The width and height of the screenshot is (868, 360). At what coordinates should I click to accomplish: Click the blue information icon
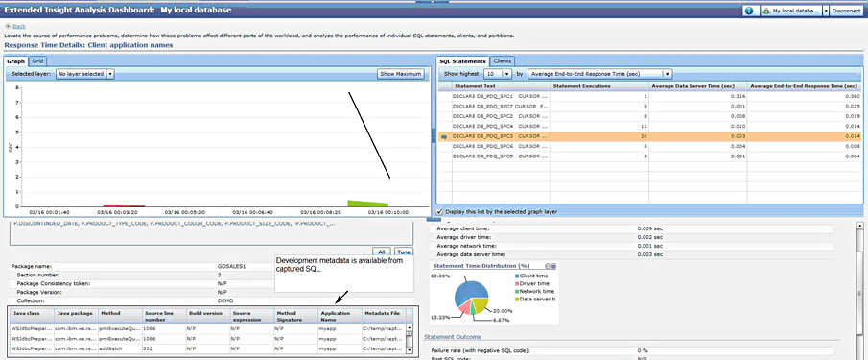[x=749, y=11]
